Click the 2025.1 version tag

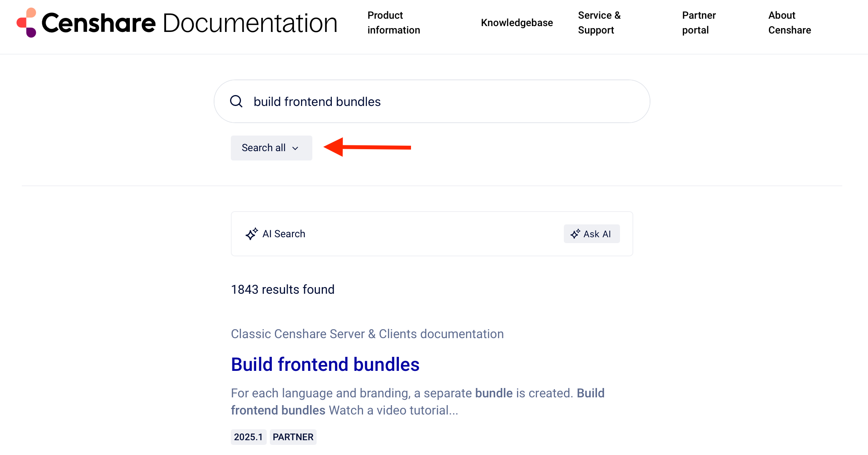click(x=248, y=437)
